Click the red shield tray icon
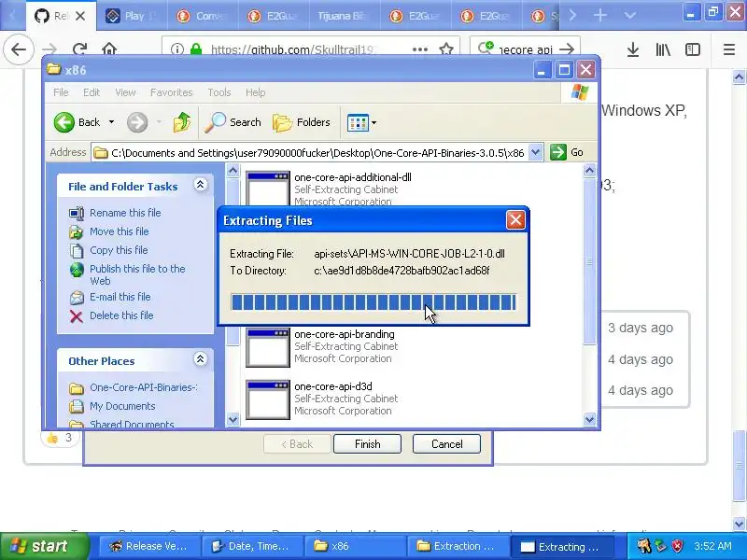747x560 pixels. coord(677,546)
